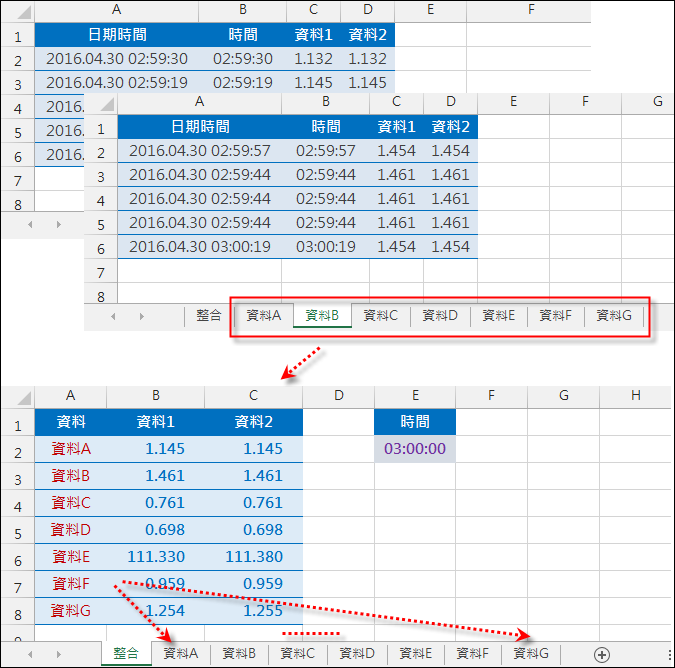Select row 8 header in the bottom worksheet
Viewport: 675px width, 668px height.
click(18, 614)
